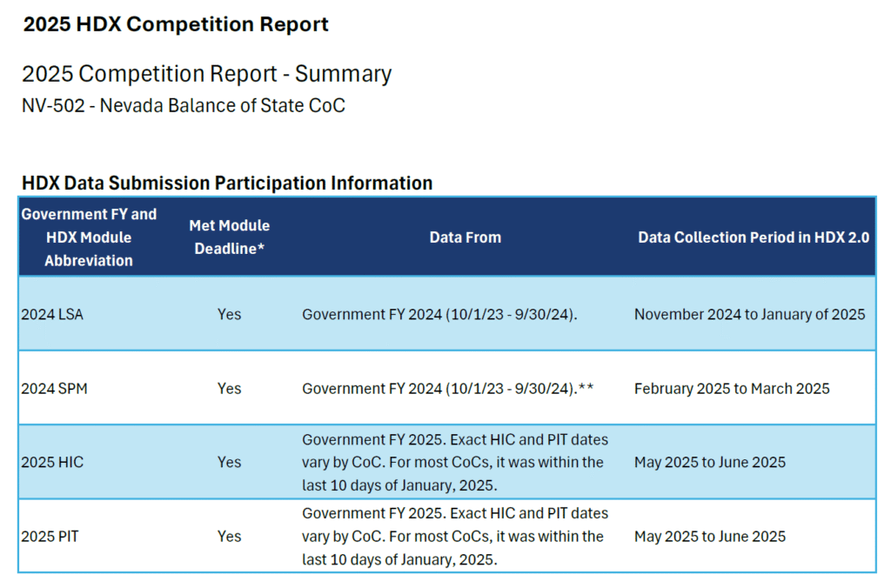Click the Data From cell in the 2024 SPM row
This screenshot has height=588, width=891.
pos(447,388)
